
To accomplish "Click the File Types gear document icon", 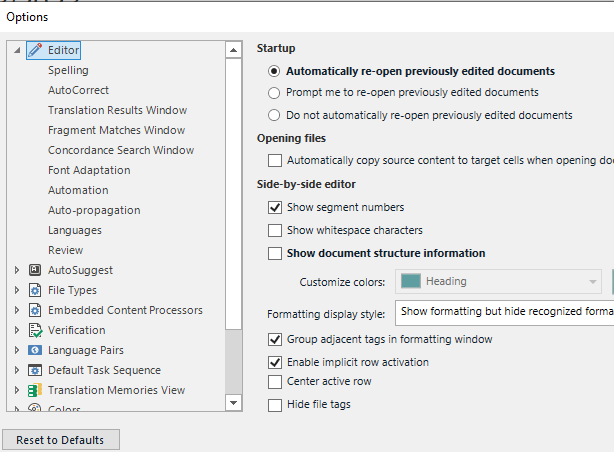I will click(35, 290).
